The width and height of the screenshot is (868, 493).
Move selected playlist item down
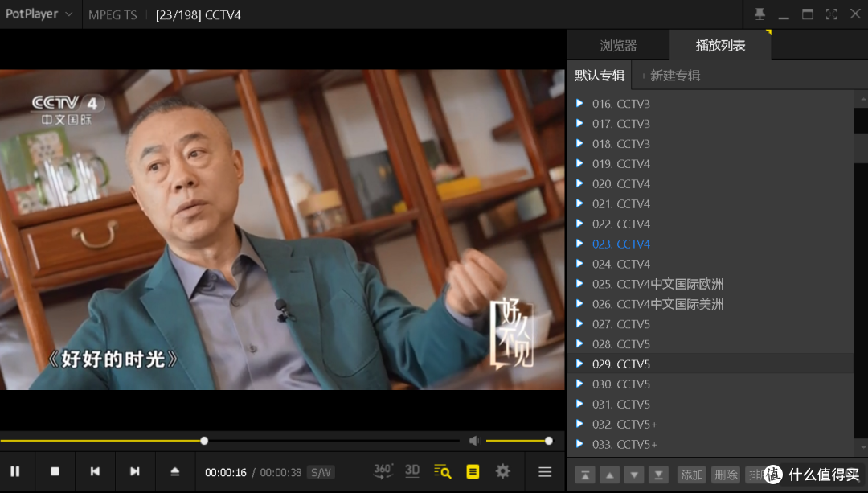click(x=634, y=475)
